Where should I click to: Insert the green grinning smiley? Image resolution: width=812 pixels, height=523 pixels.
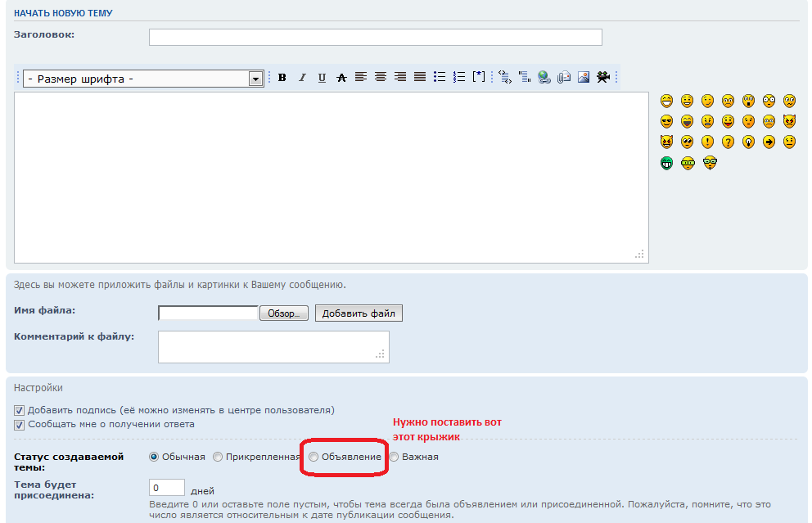tap(667, 162)
